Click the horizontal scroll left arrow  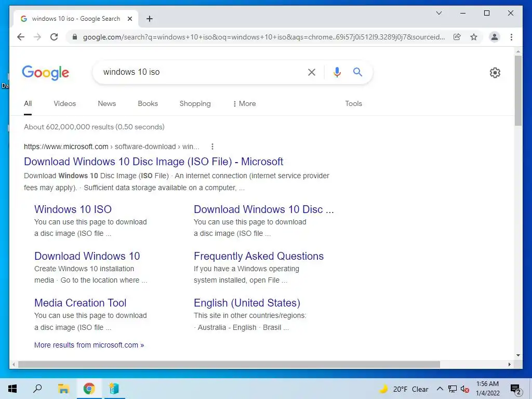[x=14, y=364]
